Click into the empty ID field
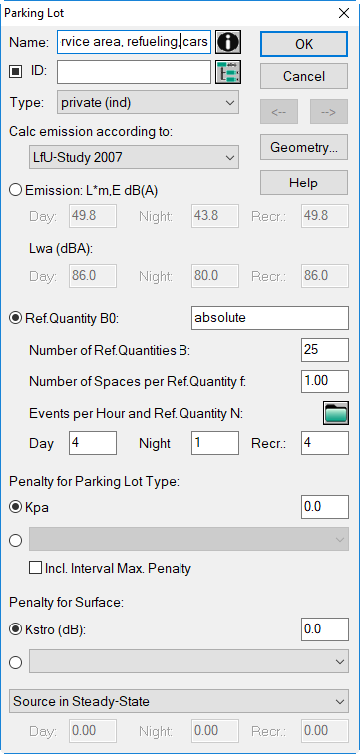The image size is (360, 754). pos(134,72)
